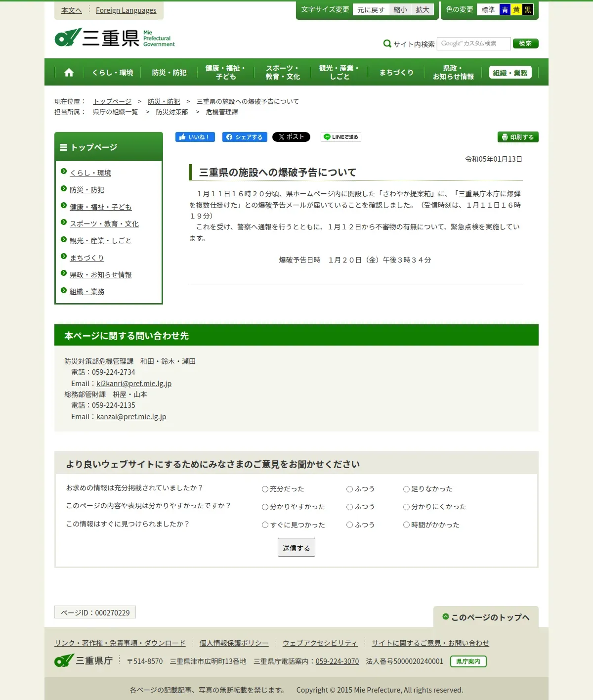Open リンク・著作権・免責事項・ダウンロード footer link
This screenshot has height=700, width=593.
coord(120,643)
